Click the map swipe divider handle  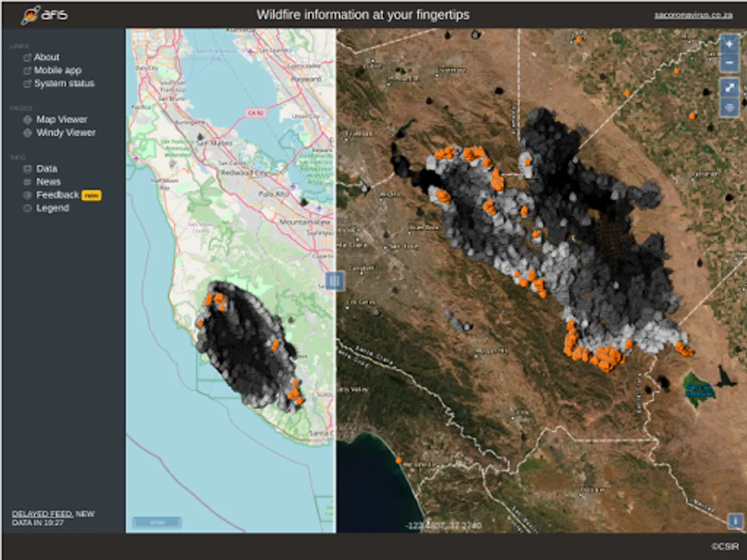(335, 281)
